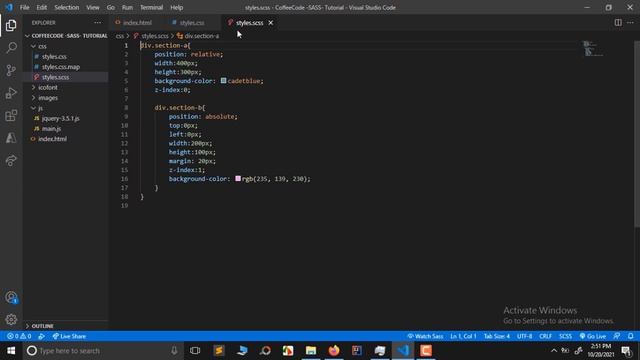Open the Source Control view

[11, 70]
